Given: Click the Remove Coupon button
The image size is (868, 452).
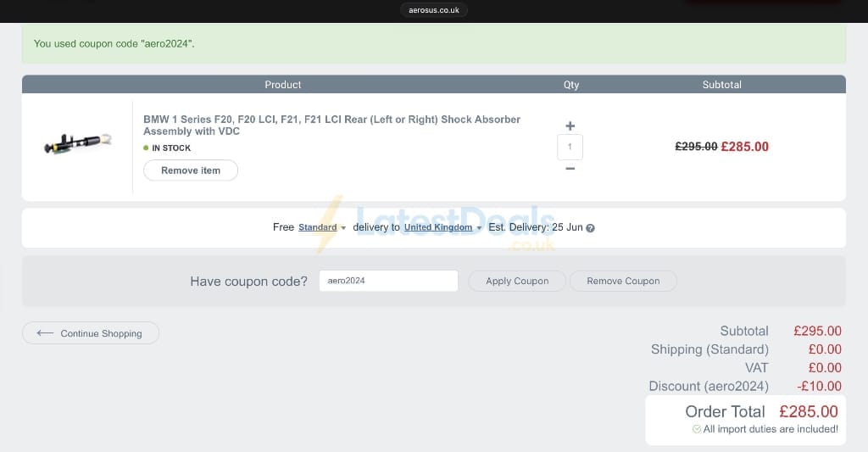Looking at the screenshot, I should click(623, 281).
